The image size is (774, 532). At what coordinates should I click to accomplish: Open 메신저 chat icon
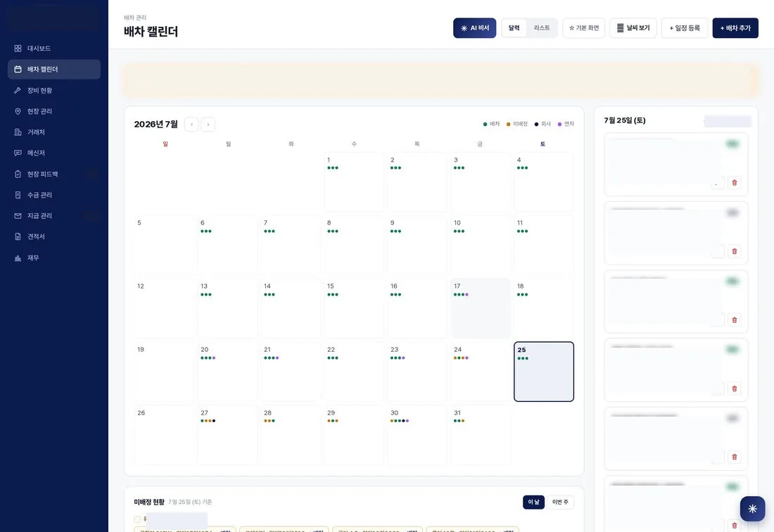click(x=18, y=153)
